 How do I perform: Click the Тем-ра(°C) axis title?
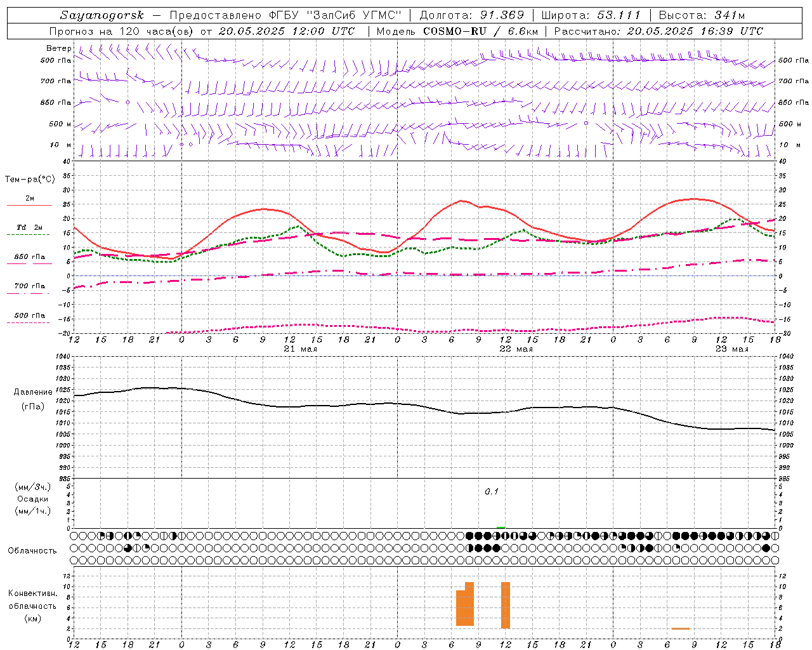30,179
